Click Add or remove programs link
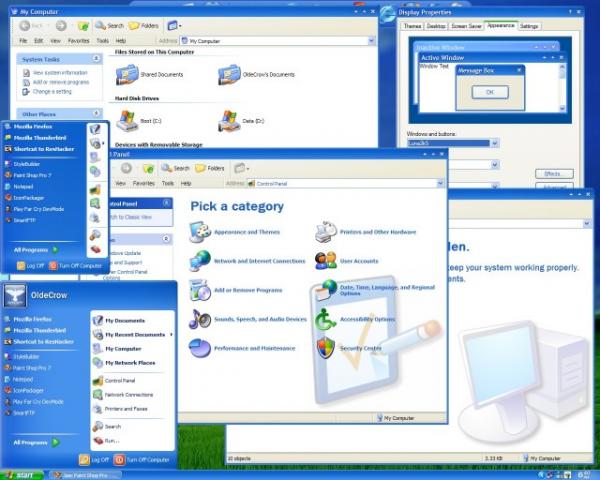Screen dimensions: 600x480 pos(61,82)
